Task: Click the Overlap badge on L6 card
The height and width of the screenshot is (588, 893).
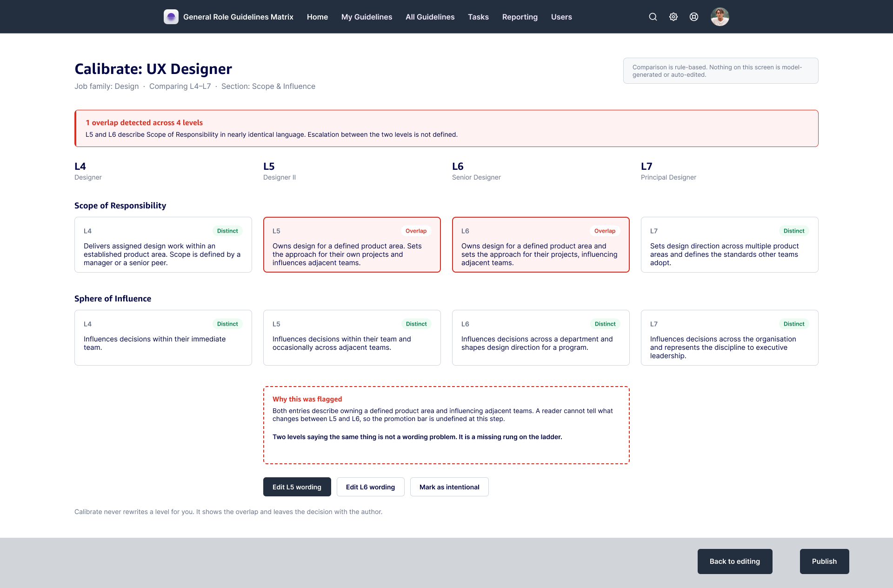Action: (x=605, y=231)
